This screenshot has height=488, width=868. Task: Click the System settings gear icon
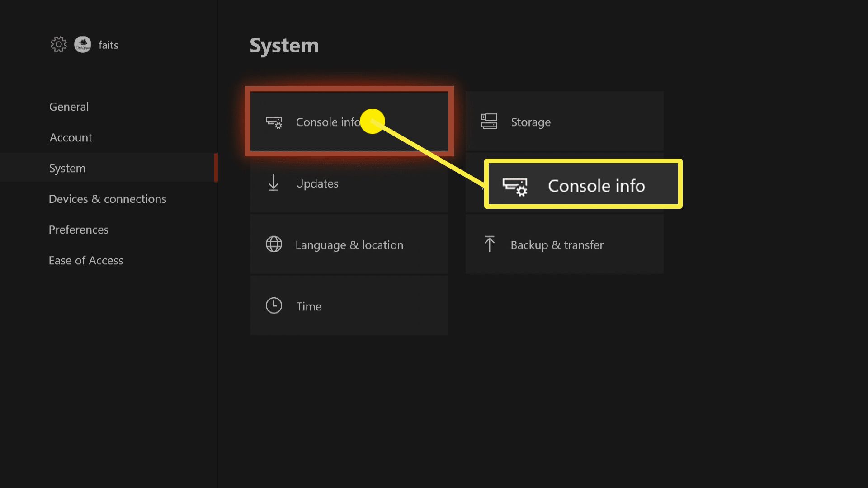pos(58,45)
